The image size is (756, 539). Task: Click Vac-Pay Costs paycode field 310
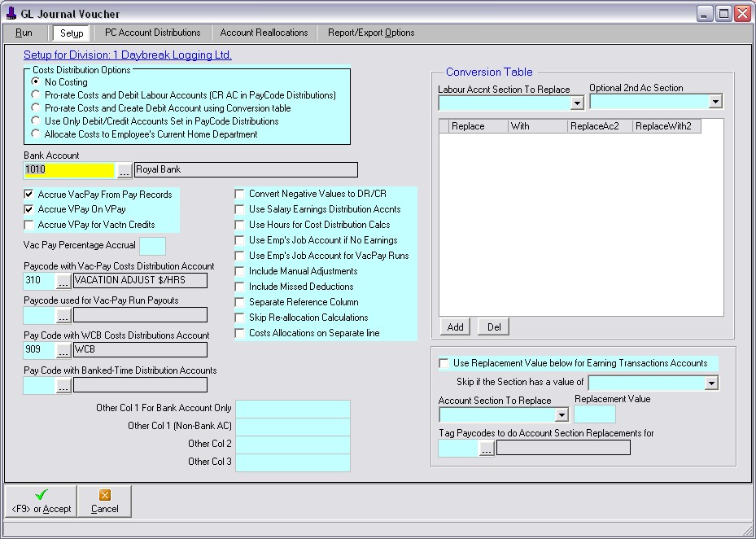(x=40, y=281)
